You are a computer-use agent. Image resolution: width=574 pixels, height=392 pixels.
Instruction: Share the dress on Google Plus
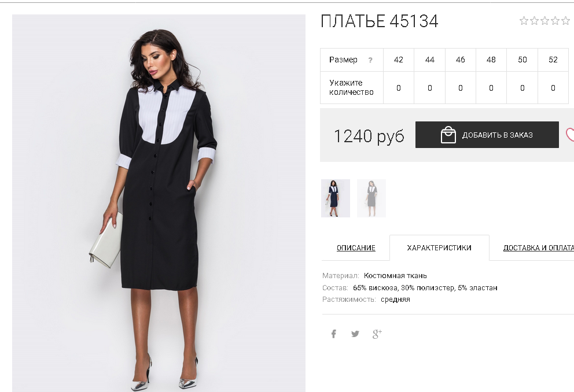[x=377, y=334]
